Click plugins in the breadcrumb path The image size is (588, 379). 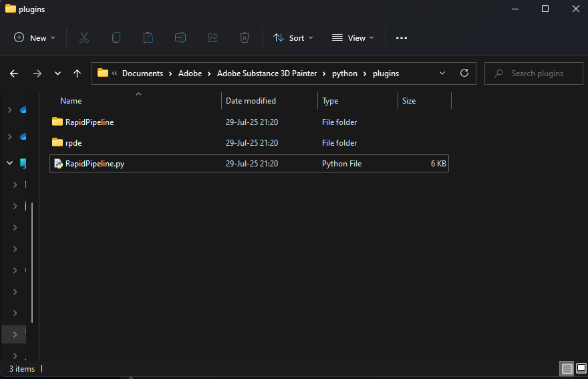click(x=386, y=74)
